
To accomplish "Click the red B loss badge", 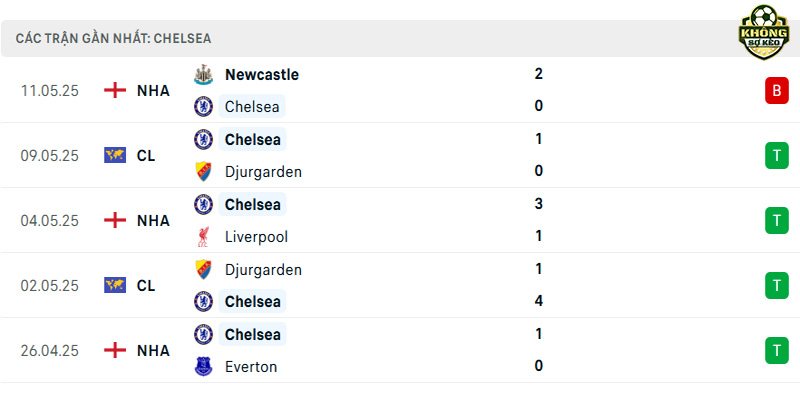I will click(777, 90).
